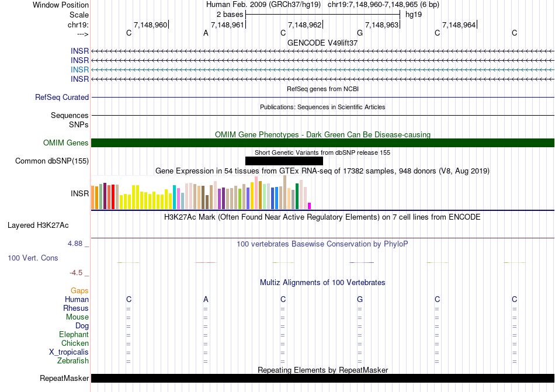Image resolution: width=555 pixels, height=392 pixels.
Task: Click base A in the Human alignment row
Action: pyautogui.click(x=206, y=299)
